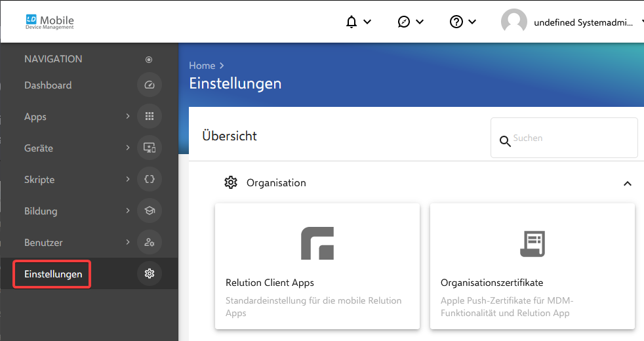Click the Einstellungen gear icon in sidebar
The height and width of the screenshot is (341, 644).
click(149, 273)
